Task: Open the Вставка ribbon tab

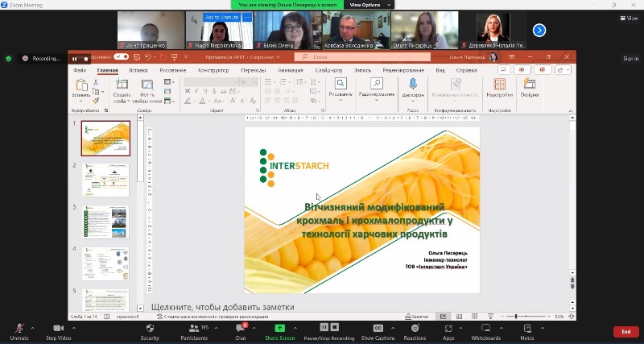Action: pyautogui.click(x=138, y=70)
